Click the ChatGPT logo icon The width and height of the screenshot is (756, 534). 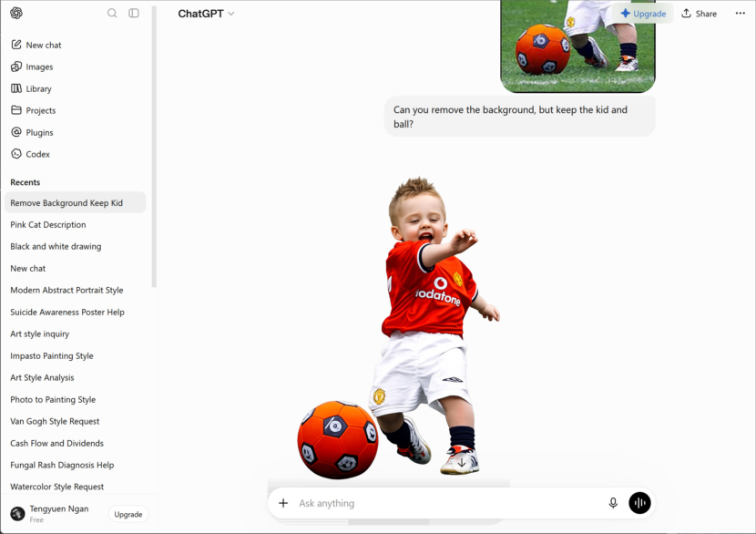[x=15, y=13]
